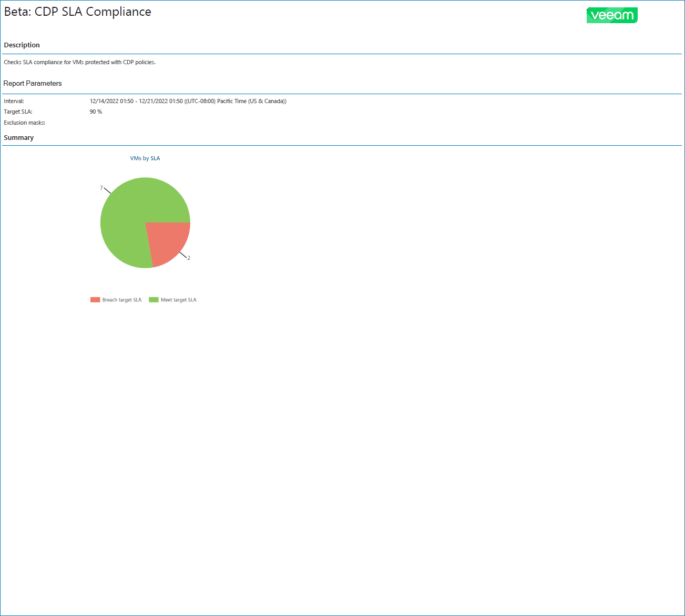
Task: Click the Summary section heading
Action: click(19, 138)
